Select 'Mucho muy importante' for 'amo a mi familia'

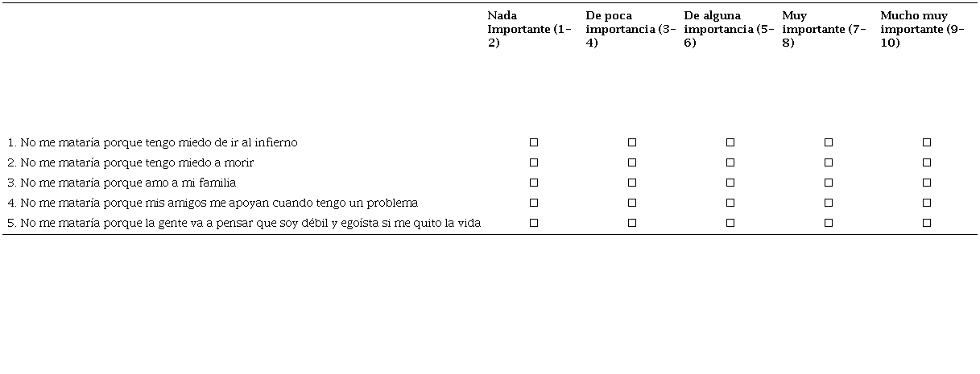coord(927,183)
